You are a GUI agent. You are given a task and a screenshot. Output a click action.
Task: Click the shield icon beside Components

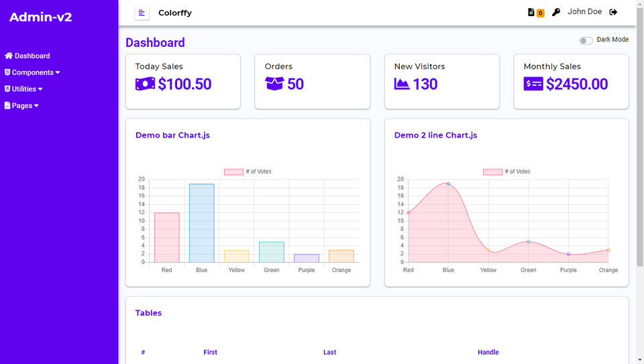pos(7,72)
